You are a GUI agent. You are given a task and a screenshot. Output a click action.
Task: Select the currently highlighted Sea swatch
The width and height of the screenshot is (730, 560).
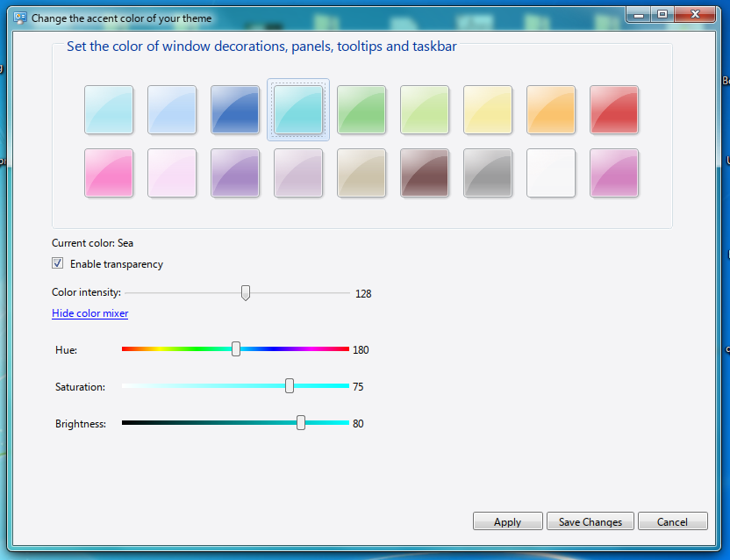click(298, 110)
